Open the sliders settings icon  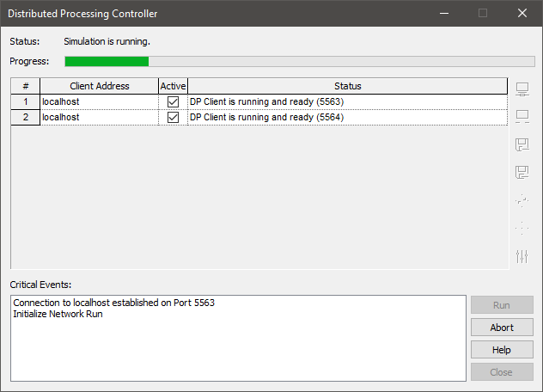click(522, 256)
